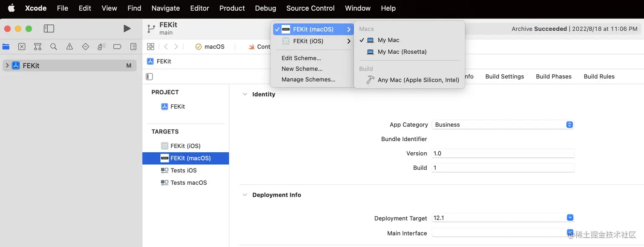Go forward with the right chevron
This screenshot has width=644, height=247.
point(176,46)
